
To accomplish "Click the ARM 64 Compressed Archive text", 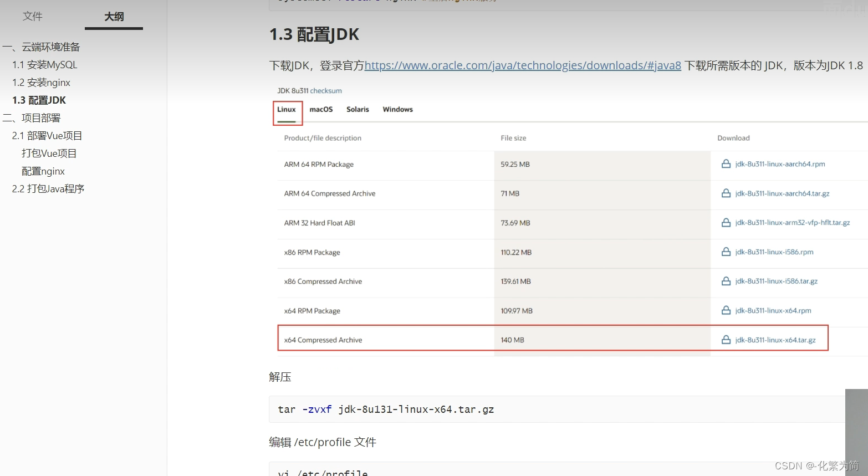I will (x=330, y=194).
